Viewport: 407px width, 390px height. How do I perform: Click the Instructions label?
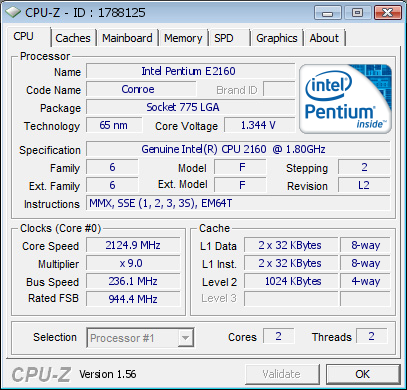coord(52,204)
